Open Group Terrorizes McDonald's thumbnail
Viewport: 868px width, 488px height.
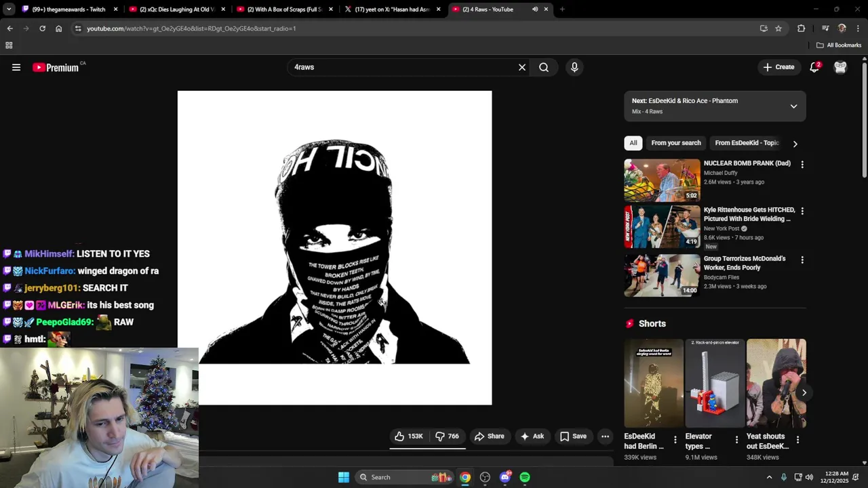point(662,275)
